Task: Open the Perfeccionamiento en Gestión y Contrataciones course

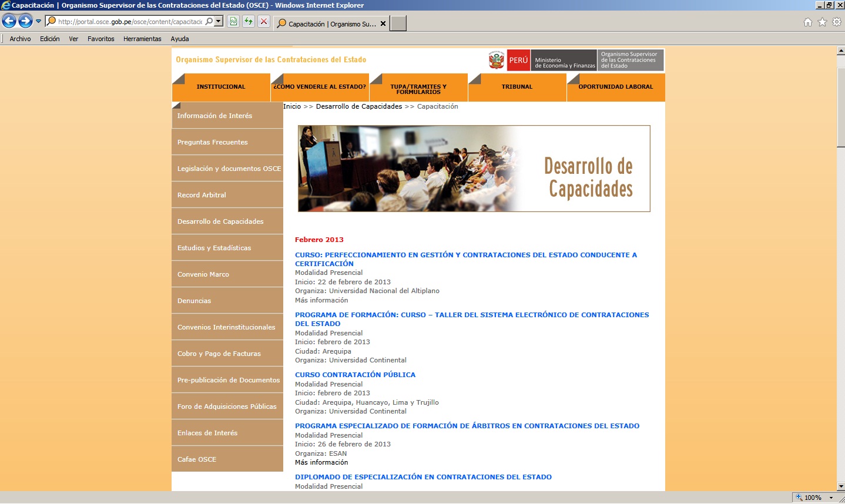Action: click(466, 259)
